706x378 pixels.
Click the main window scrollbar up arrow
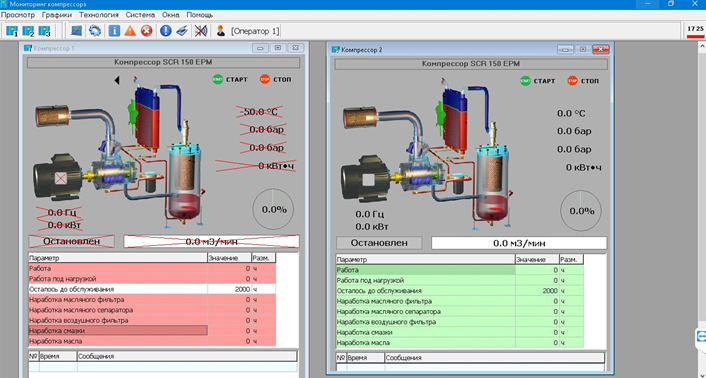point(701,46)
